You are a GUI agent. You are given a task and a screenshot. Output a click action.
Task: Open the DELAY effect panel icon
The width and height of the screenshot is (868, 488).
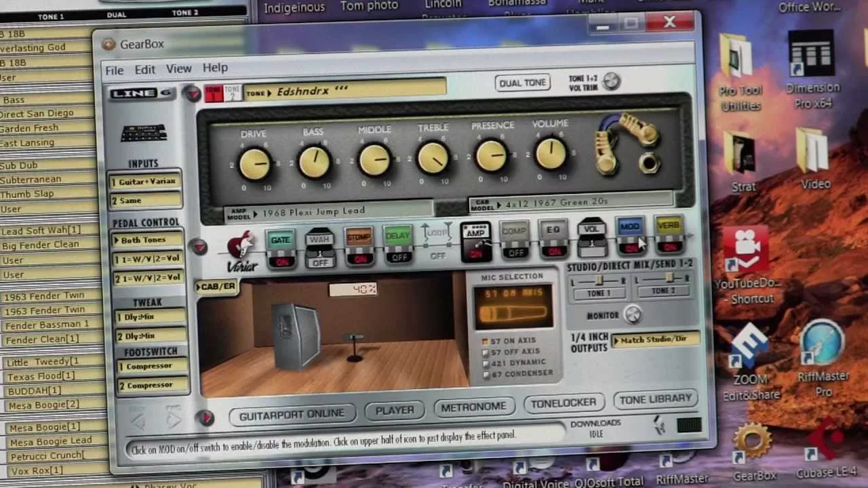click(x=398, y=236)
